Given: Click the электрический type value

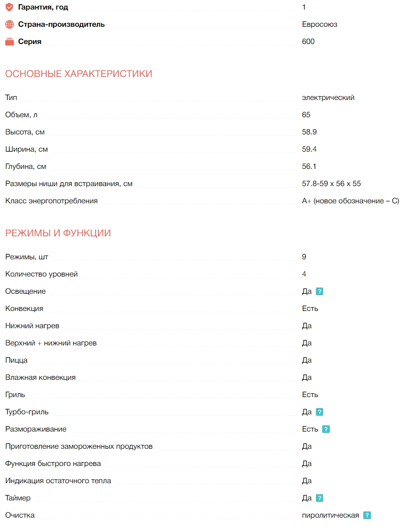Looking at the screenshot, I should (328, 98).
